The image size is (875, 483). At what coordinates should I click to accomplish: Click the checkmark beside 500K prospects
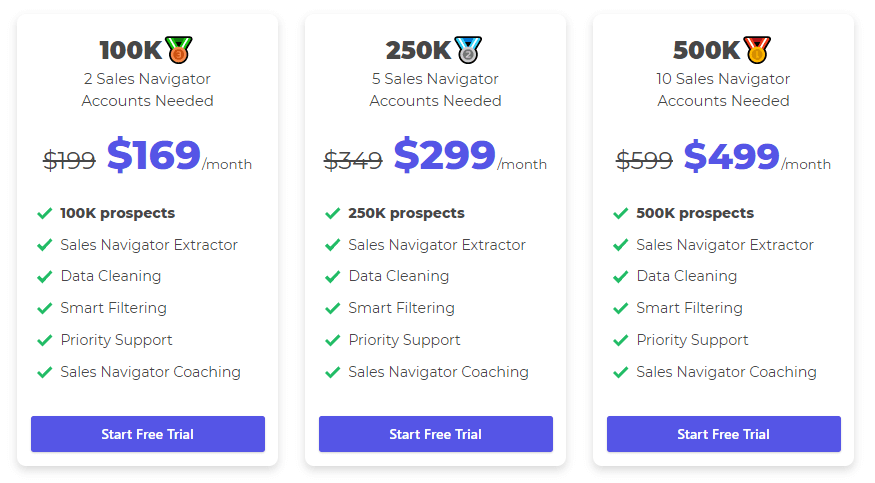tap(621, 214)
